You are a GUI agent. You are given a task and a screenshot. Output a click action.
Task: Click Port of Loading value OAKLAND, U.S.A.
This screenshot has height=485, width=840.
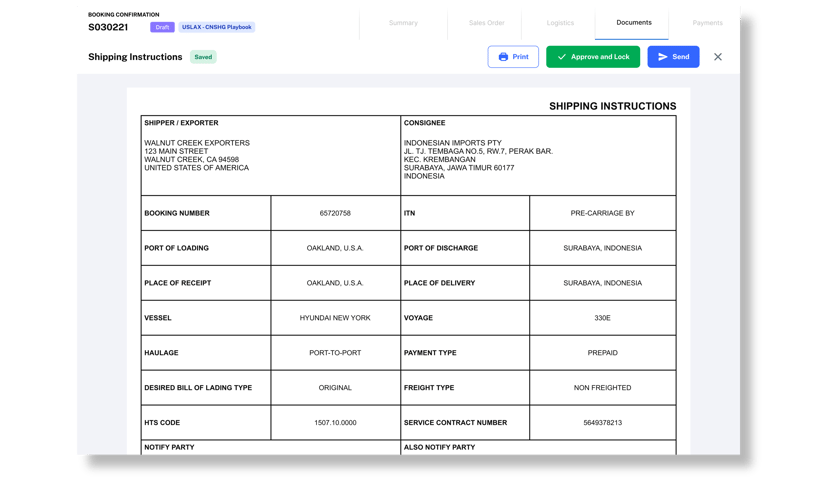[x=335, y=248]
